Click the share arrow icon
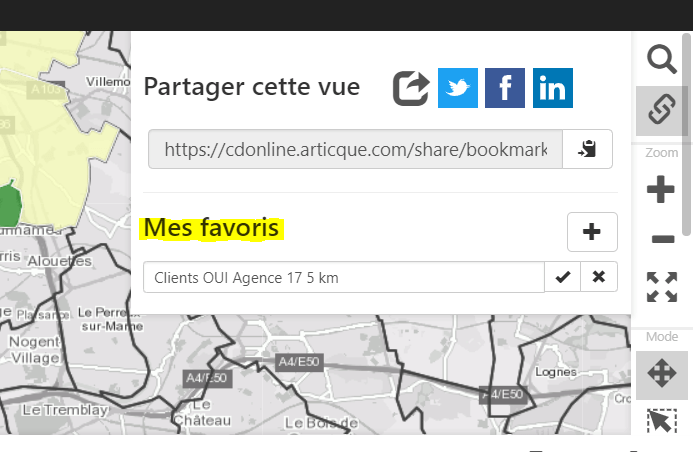 pyautogui.click(x=411, y=88)
